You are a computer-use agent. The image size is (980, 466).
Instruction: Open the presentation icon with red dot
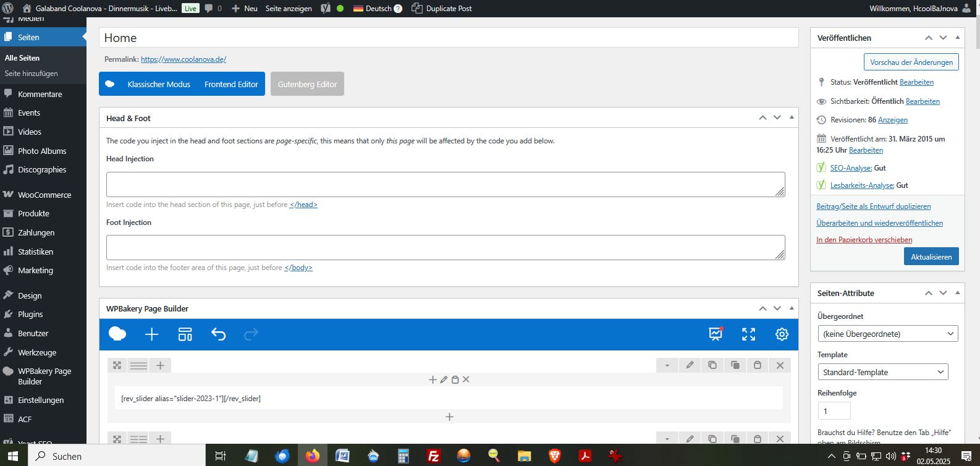click(716, 334)
